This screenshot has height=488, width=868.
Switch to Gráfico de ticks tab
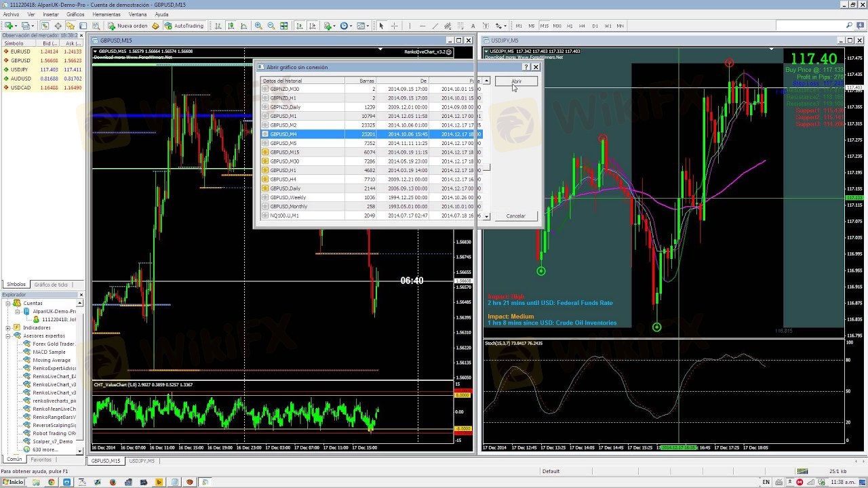click(x=51, y=285)
